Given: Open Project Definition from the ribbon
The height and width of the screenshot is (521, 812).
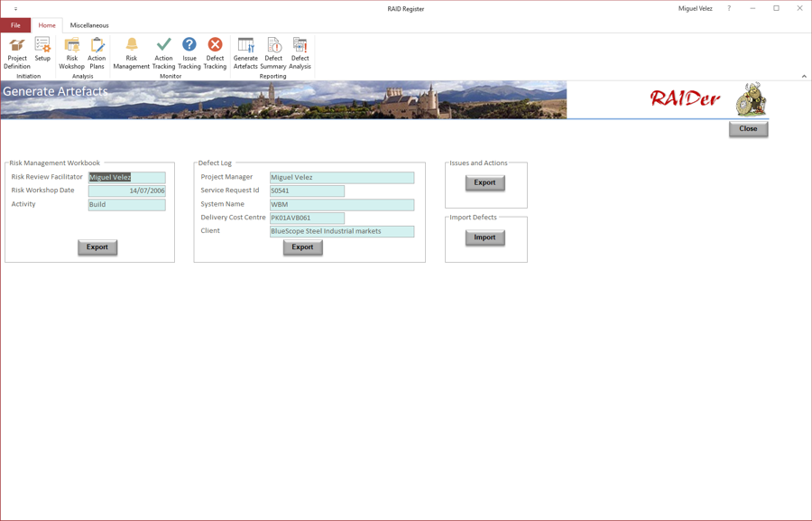Looking at the screenshot, I should coord(17,53).
